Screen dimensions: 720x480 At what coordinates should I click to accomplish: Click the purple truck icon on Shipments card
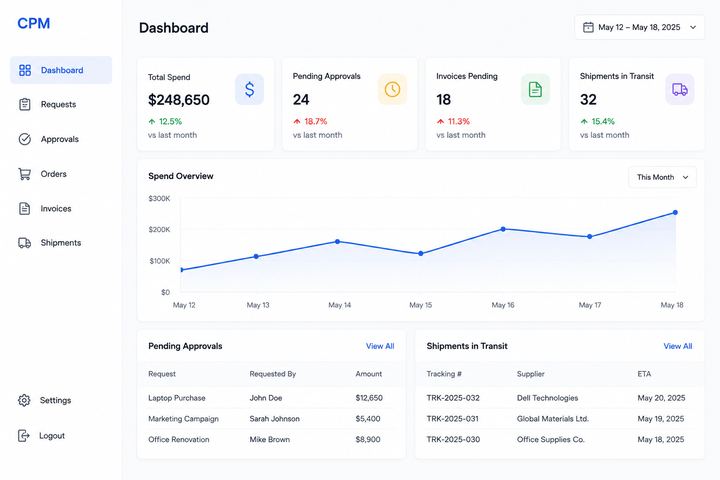[x=680, y=89]
